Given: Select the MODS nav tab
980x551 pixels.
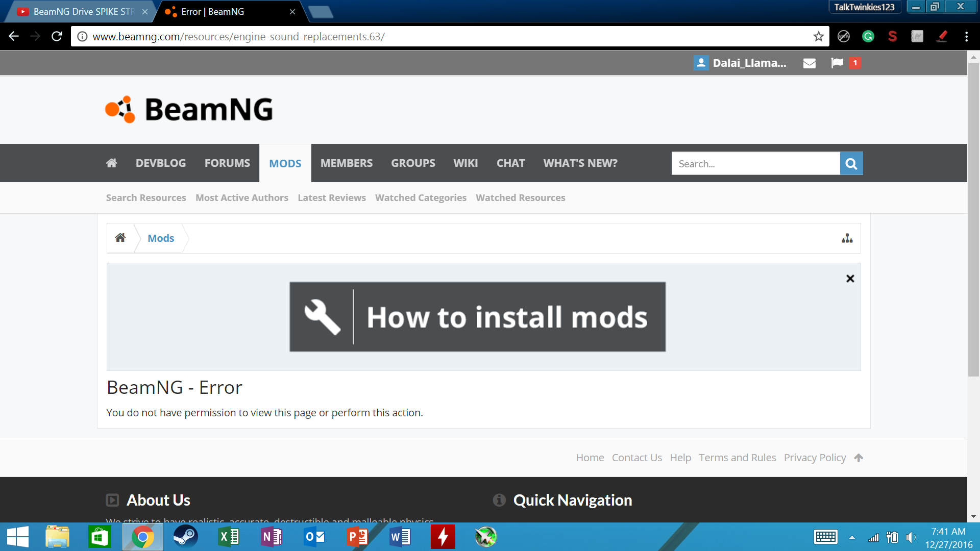Looking at the screenshot, I should click(x=285, y=163).
